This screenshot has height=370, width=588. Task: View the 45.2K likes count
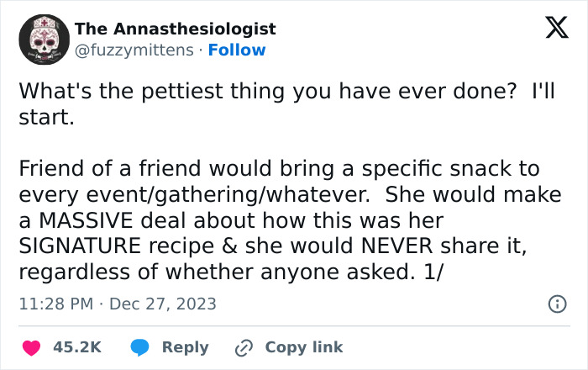tap(77, 347)
